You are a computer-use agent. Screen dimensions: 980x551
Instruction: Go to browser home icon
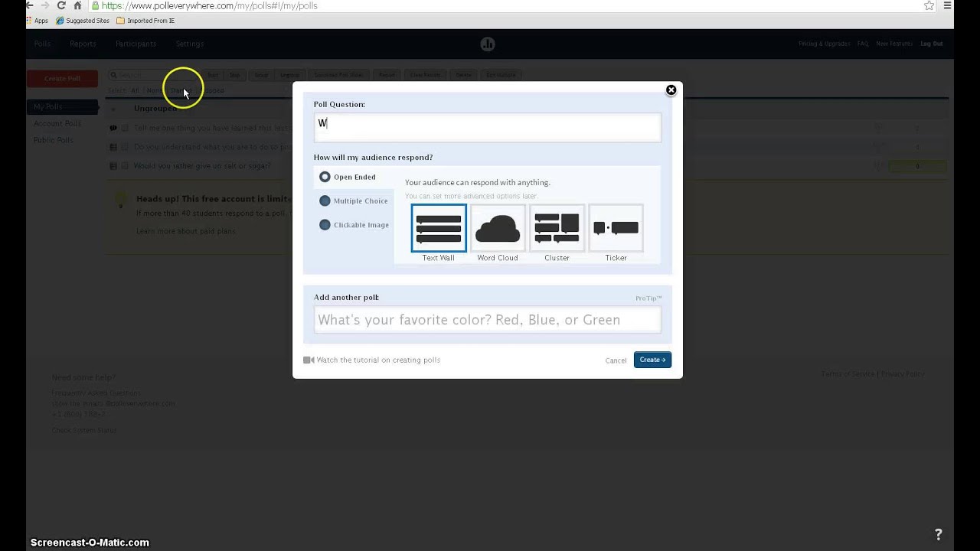pyautogui.click(x=77, y=5)
